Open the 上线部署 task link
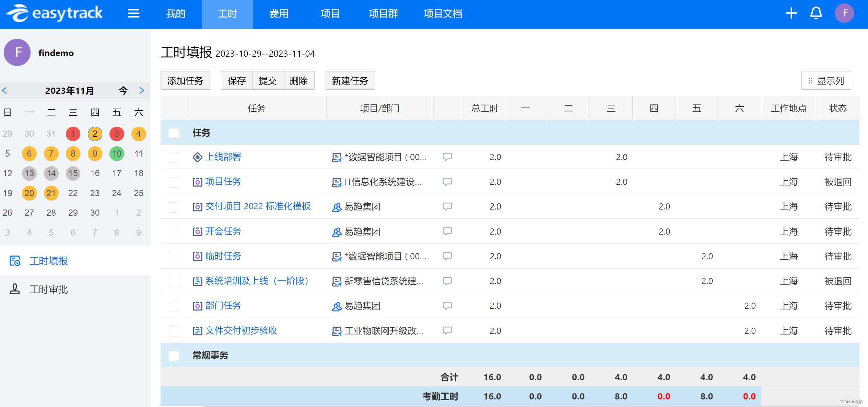The image size is (868, 407). pos(223,157)
